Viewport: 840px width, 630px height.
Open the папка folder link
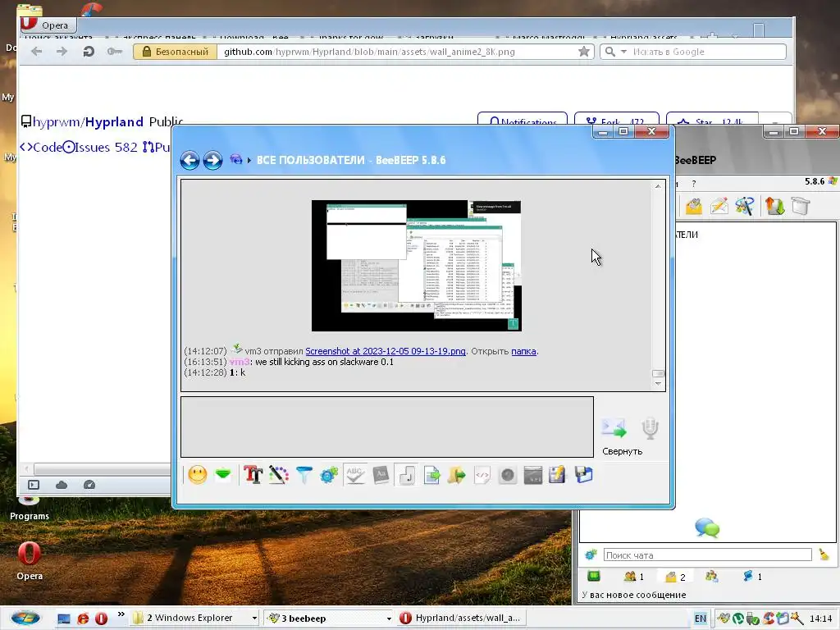click(523, 351)
